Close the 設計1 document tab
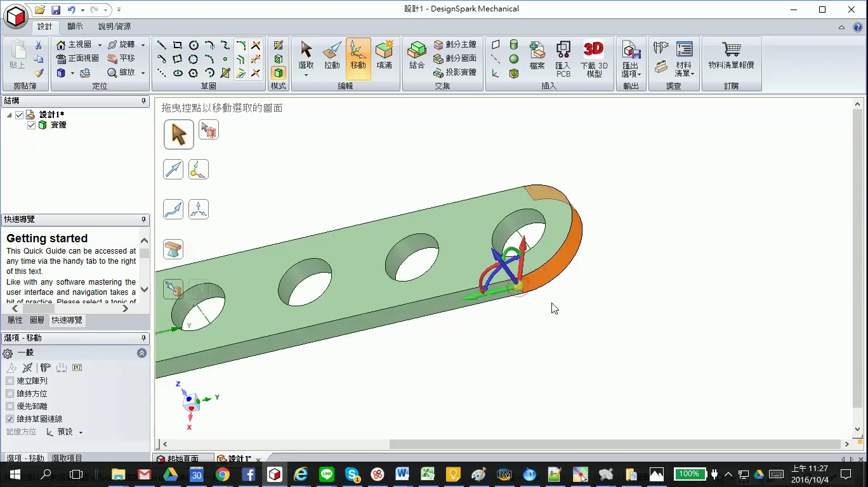 tap(258, 460)
